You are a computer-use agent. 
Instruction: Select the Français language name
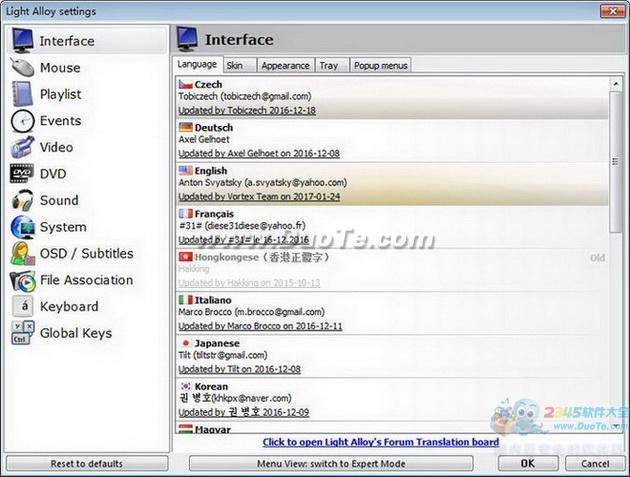tap(214, 214)
